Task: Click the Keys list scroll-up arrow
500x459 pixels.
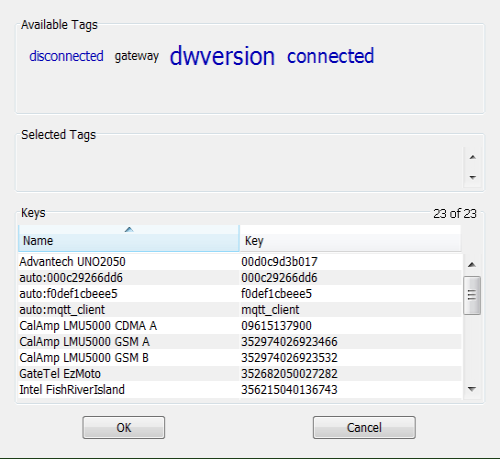Action: point(472,265)
